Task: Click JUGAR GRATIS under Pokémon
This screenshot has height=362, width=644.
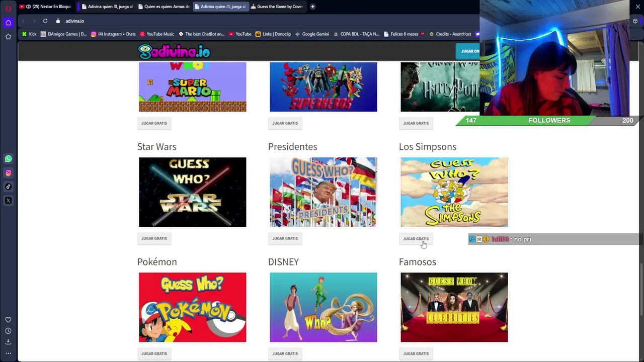Action: 154,353
